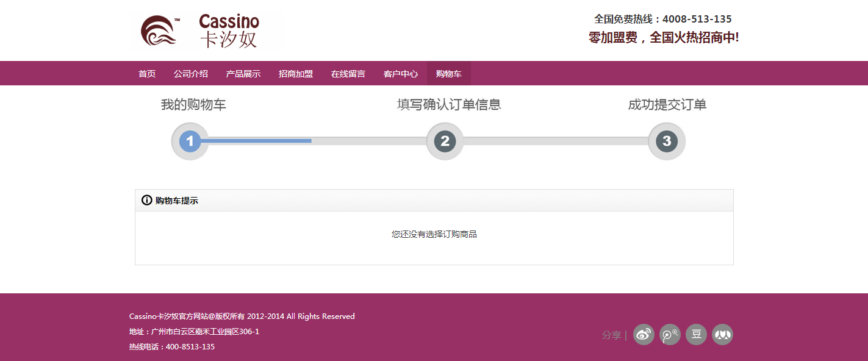
Task: Select the step 1 circle
Action: [190, 141]
